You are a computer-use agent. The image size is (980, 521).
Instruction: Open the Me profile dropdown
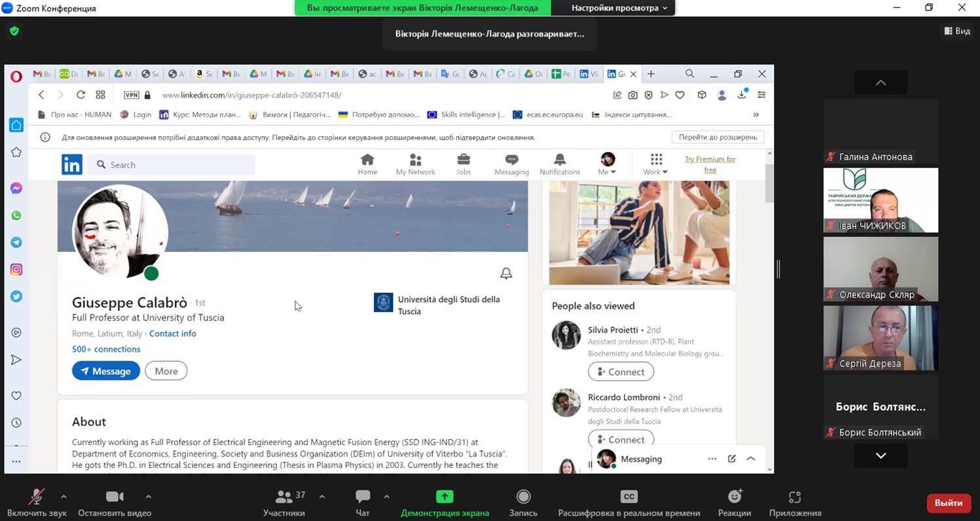pos(608,164)
